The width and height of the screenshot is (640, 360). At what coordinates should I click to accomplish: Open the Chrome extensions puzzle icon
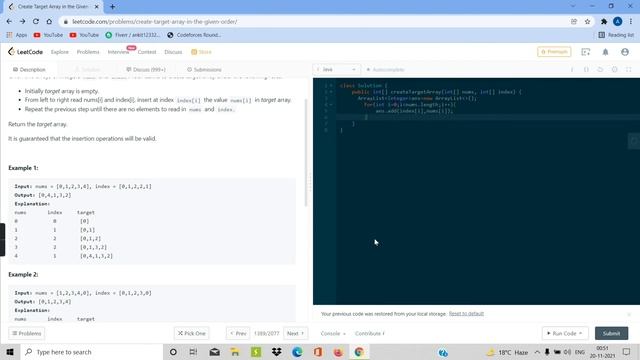click(604, 22)
